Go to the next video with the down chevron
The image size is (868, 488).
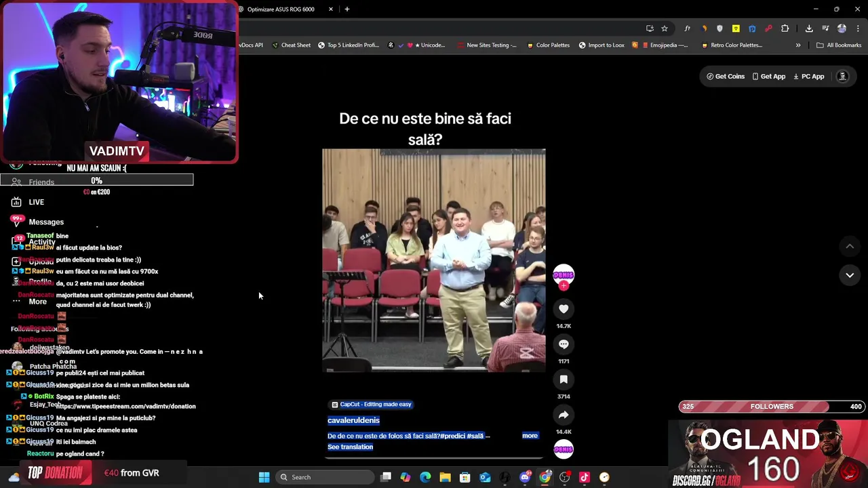click(x=850, y=275)
